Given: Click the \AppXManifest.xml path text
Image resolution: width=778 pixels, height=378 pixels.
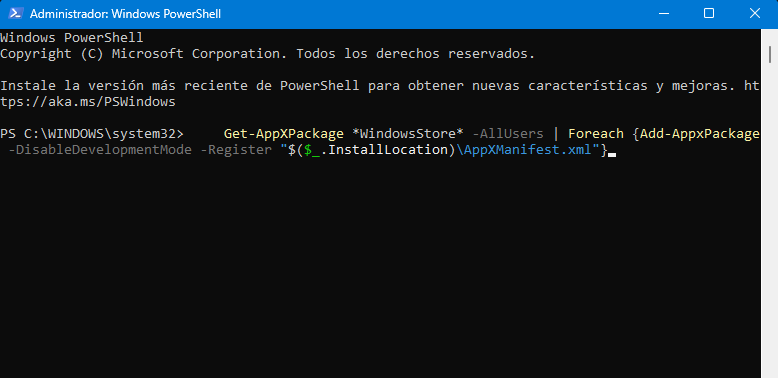Looking at the screenshot, I should coord(524,149).
